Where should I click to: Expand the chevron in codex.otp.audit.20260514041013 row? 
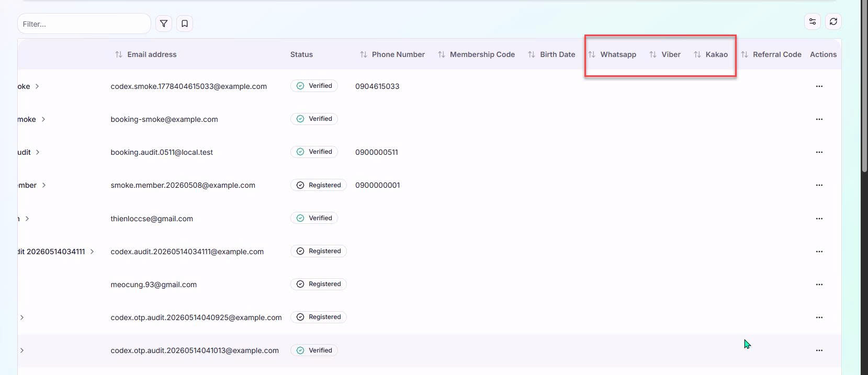22,350
